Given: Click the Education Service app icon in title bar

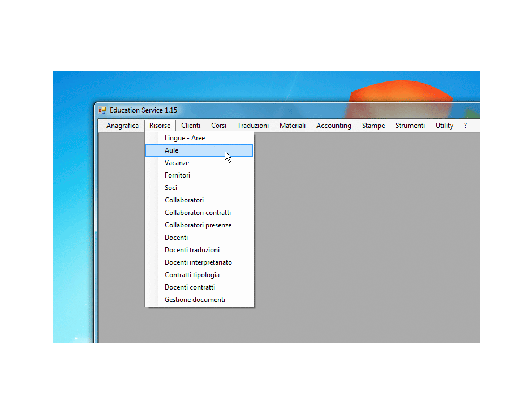Looking at the screenshot, I should 102,110.
